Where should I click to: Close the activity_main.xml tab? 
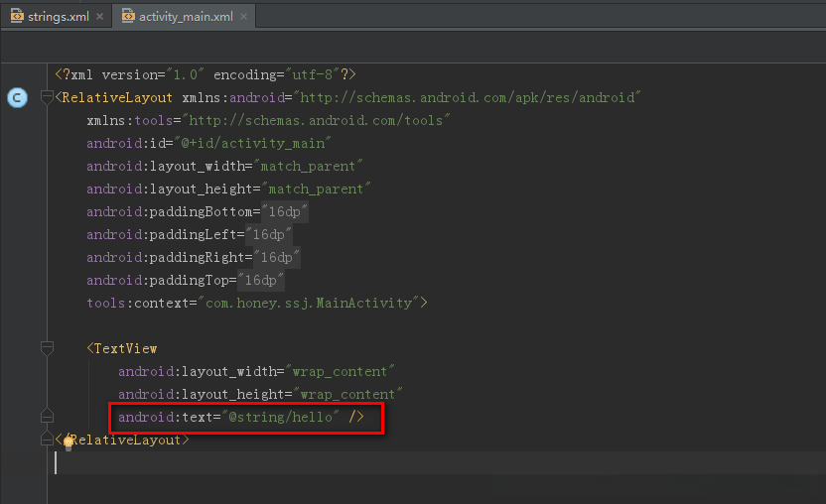(243, 16)
